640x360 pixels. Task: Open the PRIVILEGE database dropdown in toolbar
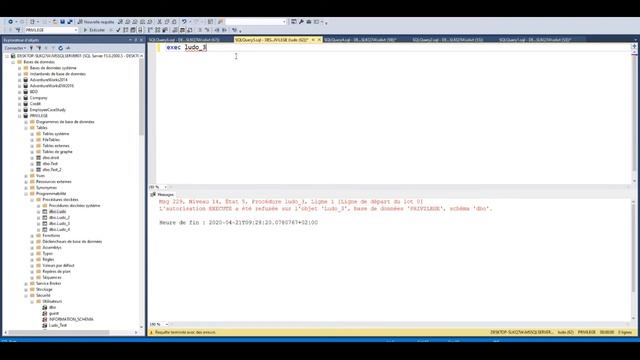(x=51, y=30)
